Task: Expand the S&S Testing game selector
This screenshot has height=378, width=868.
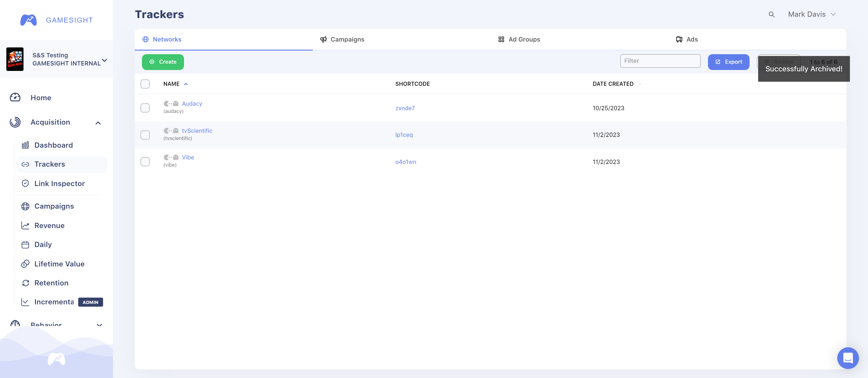Action: pos(104,60)
